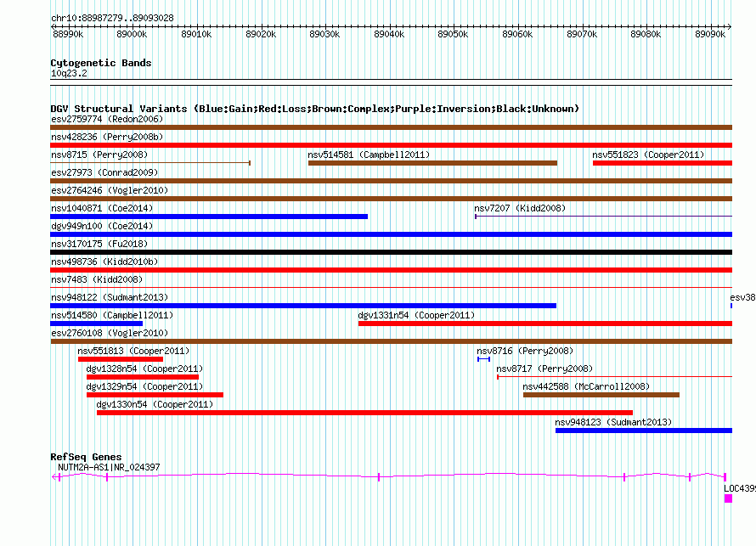Click the red bar of dgv1328n54

tap(143, 377)
